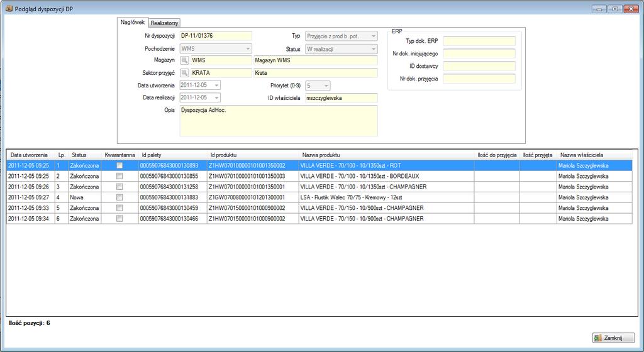Click the Nr dok. inicjującego field
Viewport: 644px width, 352px height.
[x=479, y=54]
